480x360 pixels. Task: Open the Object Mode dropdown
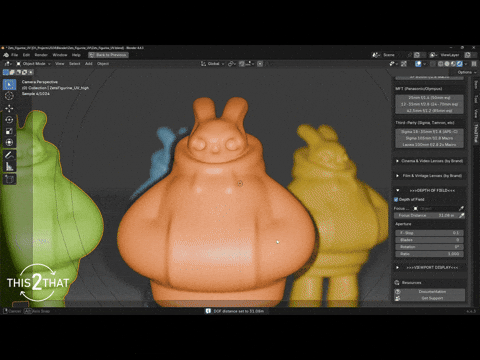point(33,64)
